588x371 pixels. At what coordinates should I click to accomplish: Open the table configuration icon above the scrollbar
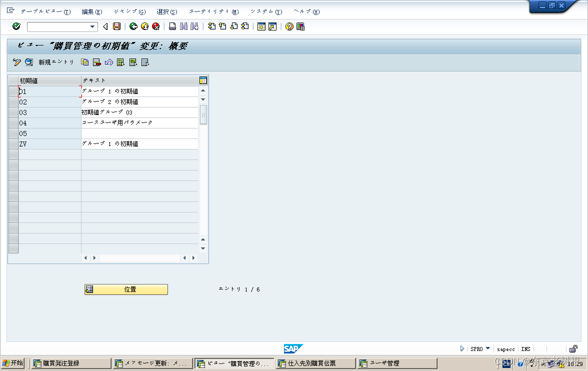(x=202, y=79)
